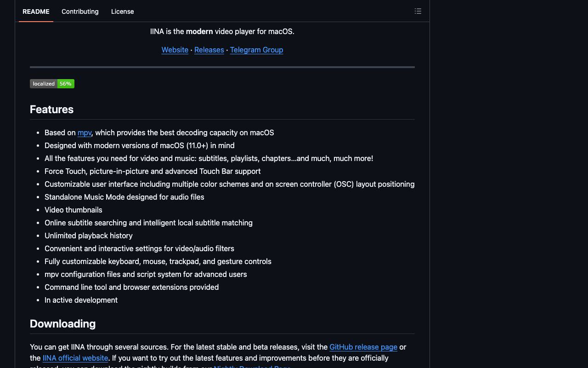Click 'Unlimited playback history' list item
The height and width of the screenshot is (368, 588).
89,236
